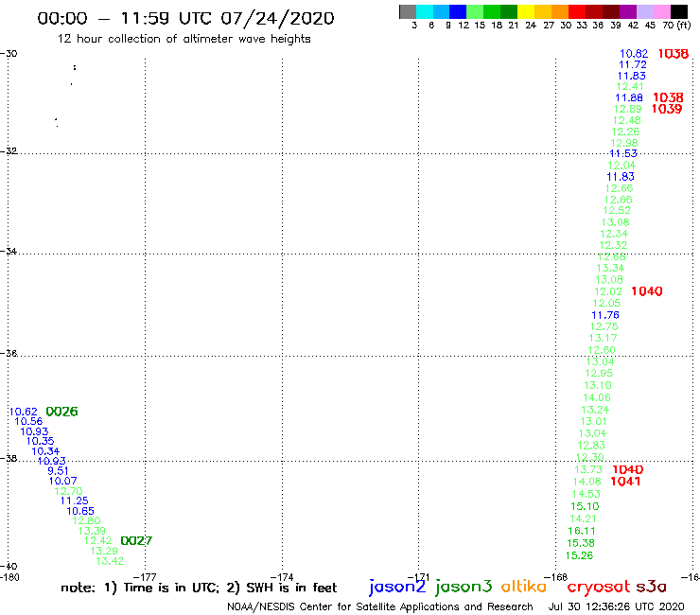Click the wave height value 13.39

coord(92,531)
